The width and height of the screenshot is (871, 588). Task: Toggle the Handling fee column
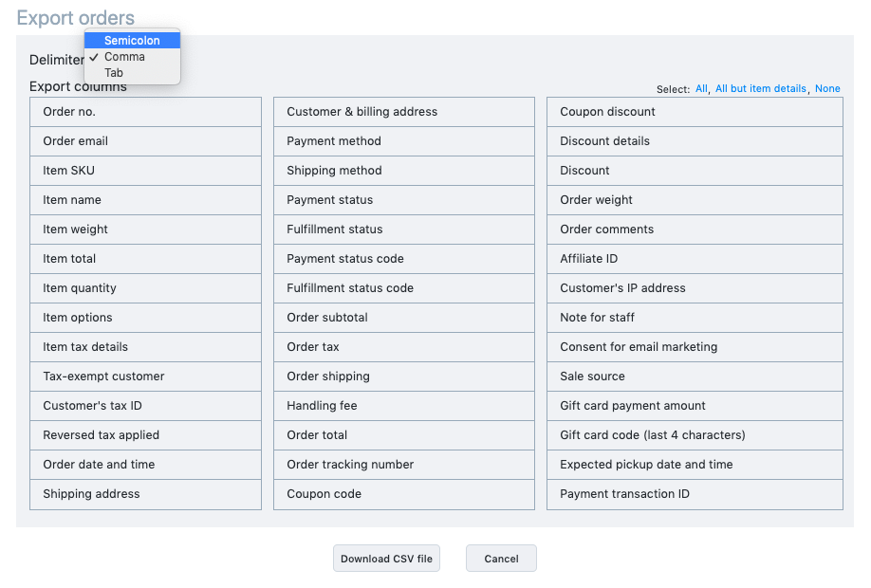pos(404,406)
